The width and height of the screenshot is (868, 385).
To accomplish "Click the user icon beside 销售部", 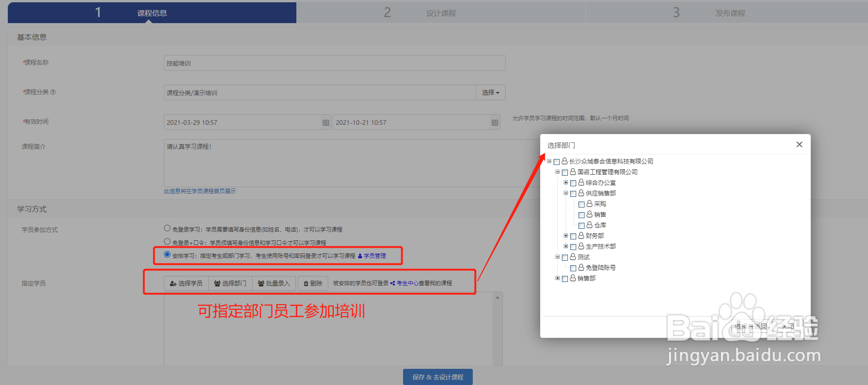I will point(573,278).
